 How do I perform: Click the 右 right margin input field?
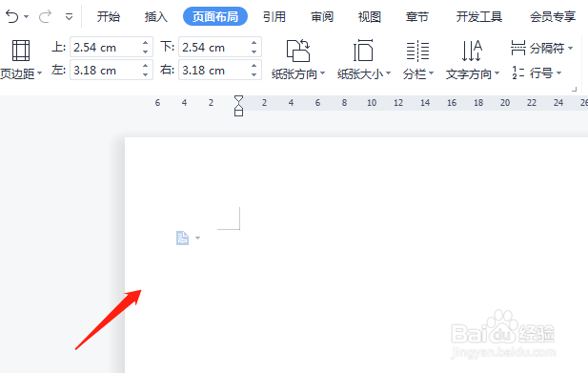click(x=214, y=71)
